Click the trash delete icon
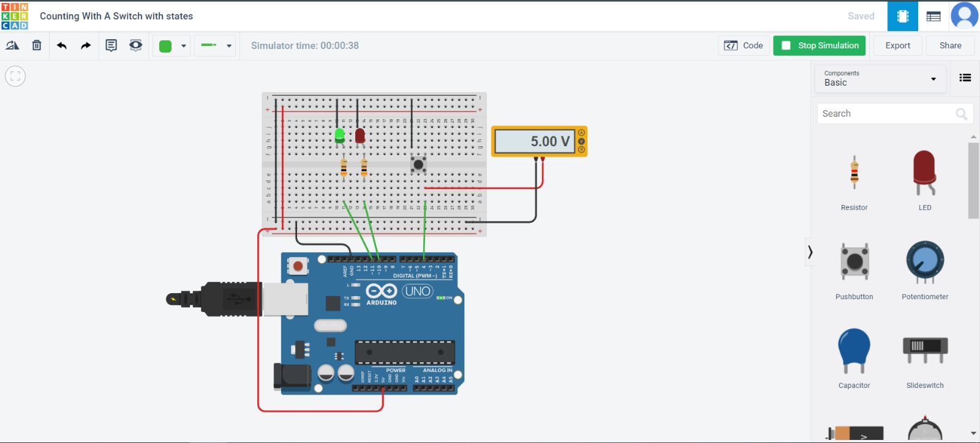This screenshot has height=443, width=980. tap(37, 45)
